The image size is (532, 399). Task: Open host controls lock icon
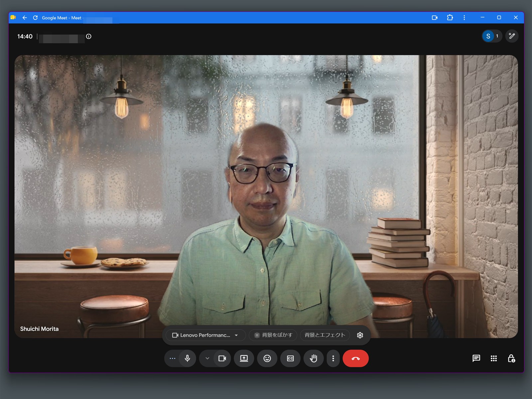(x=511, y=358)
